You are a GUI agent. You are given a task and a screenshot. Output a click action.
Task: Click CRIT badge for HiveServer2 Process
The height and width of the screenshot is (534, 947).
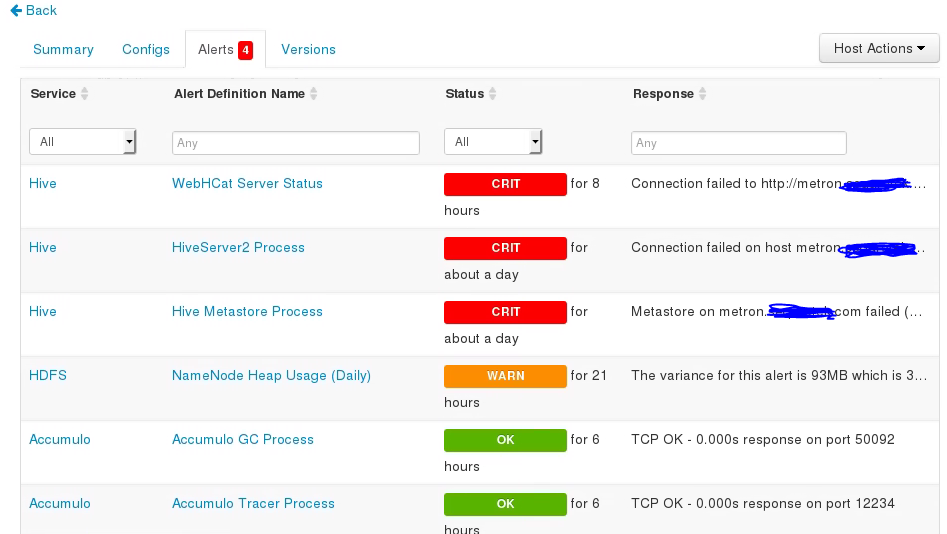click(x=506, y=248)
